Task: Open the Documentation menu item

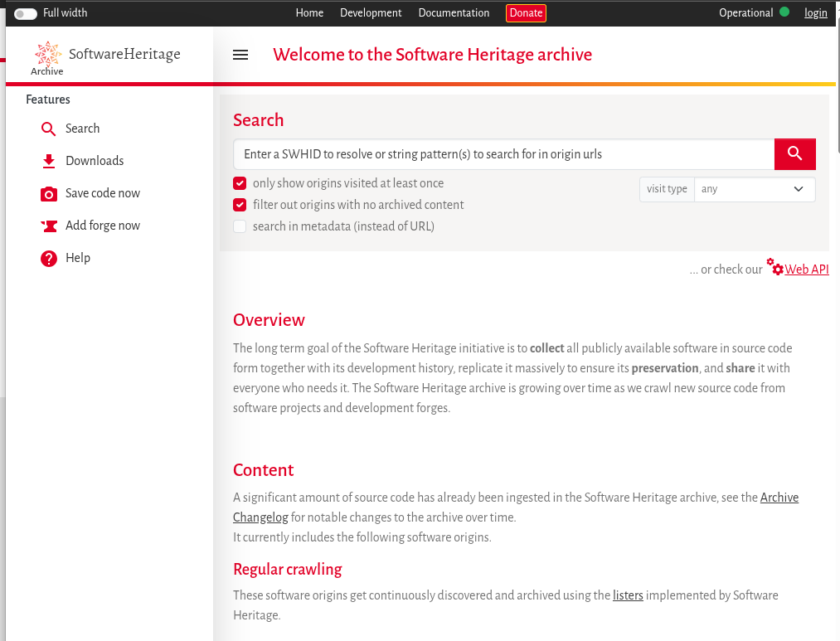Action: click(454, 13)
